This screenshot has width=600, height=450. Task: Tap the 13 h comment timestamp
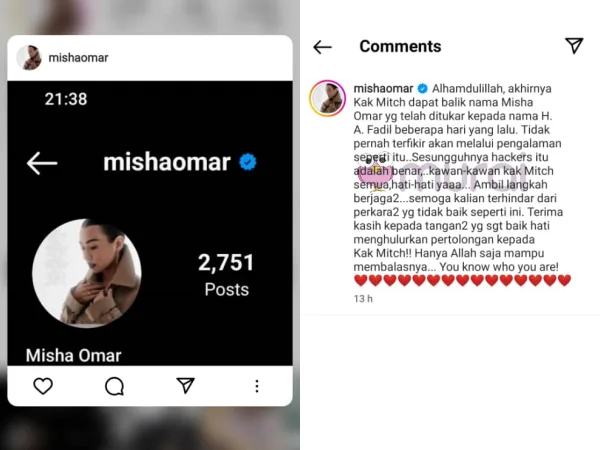363,299
